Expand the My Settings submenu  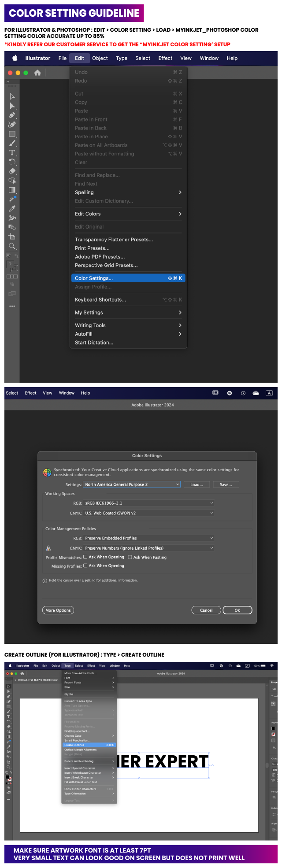[128, 313]
